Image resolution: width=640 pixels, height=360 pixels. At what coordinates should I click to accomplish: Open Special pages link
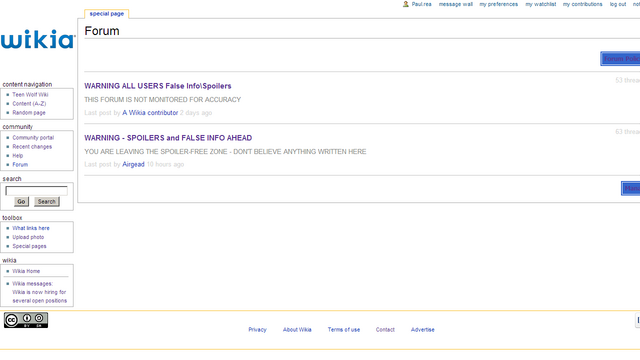(x=29, y=246)
